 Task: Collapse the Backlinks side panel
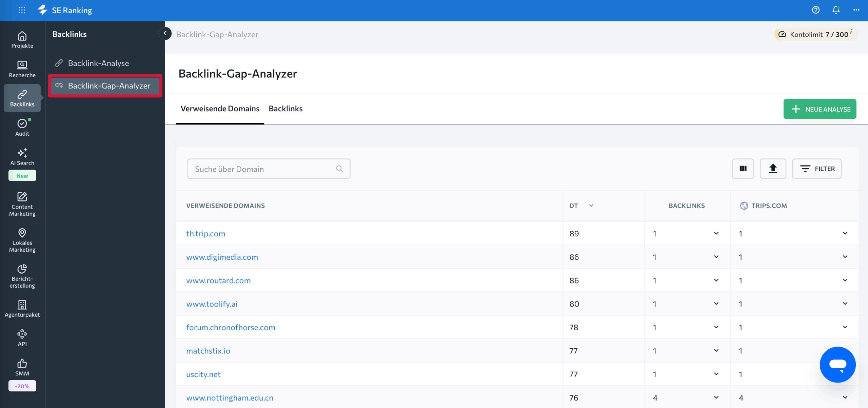(x=165, y=34)
